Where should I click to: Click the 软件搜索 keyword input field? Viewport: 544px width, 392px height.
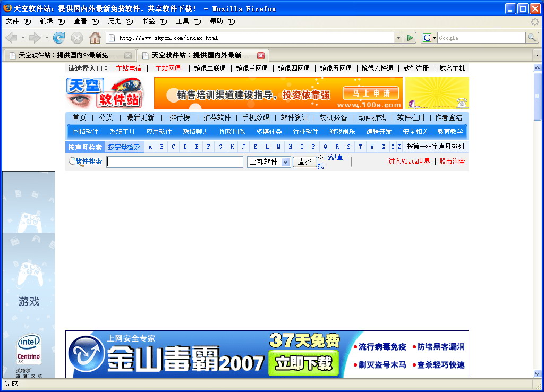[x=175, y=161]
